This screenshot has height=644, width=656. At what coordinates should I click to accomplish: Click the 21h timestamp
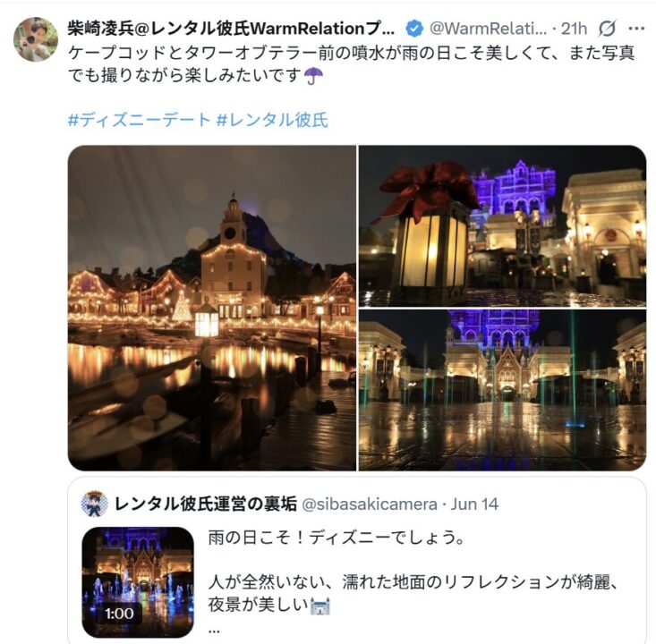(574, 29)
